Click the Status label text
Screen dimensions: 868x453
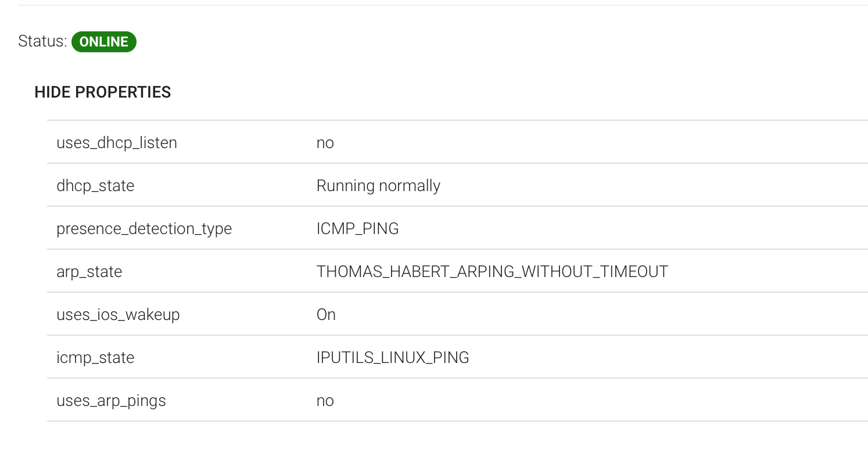point(42,42)
